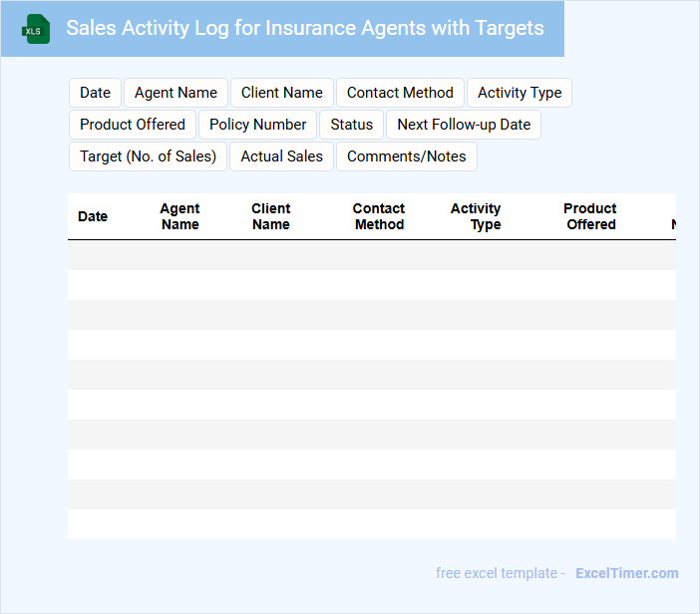Click the Activity Type tag
Image resolution: width=700 pixels, height=614 pixels.
click(519, 93)
